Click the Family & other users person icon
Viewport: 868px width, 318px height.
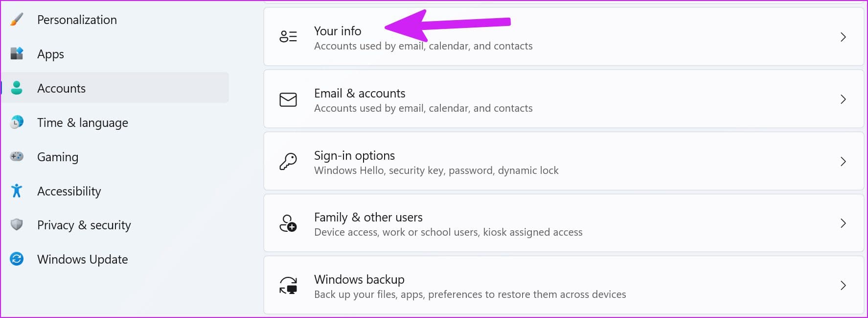click(288, 223)
